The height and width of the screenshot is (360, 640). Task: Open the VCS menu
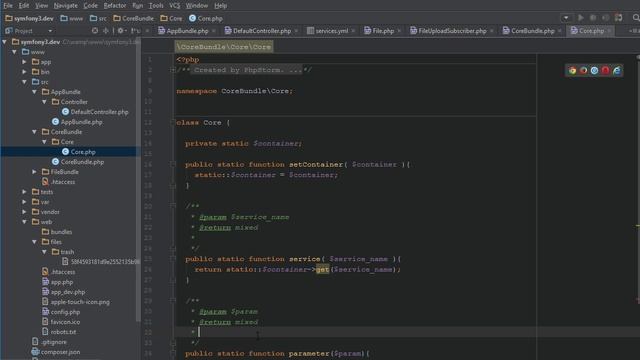coord(175,6)
